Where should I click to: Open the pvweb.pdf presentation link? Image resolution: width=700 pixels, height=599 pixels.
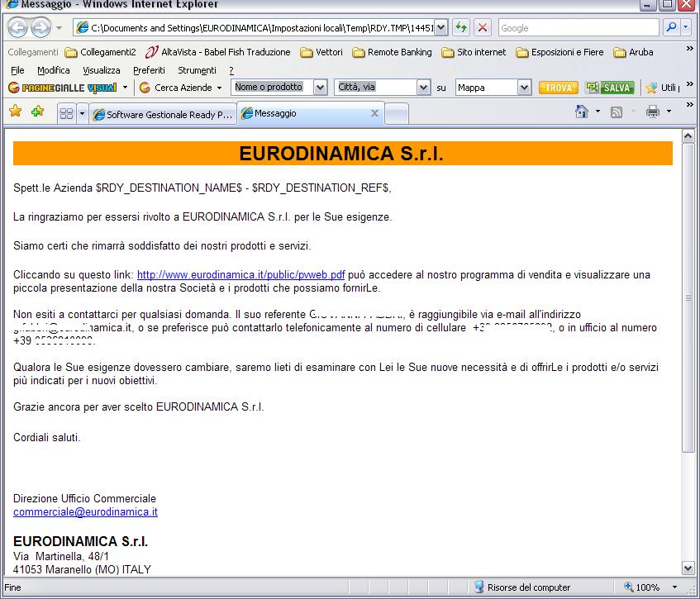(241, 275)
